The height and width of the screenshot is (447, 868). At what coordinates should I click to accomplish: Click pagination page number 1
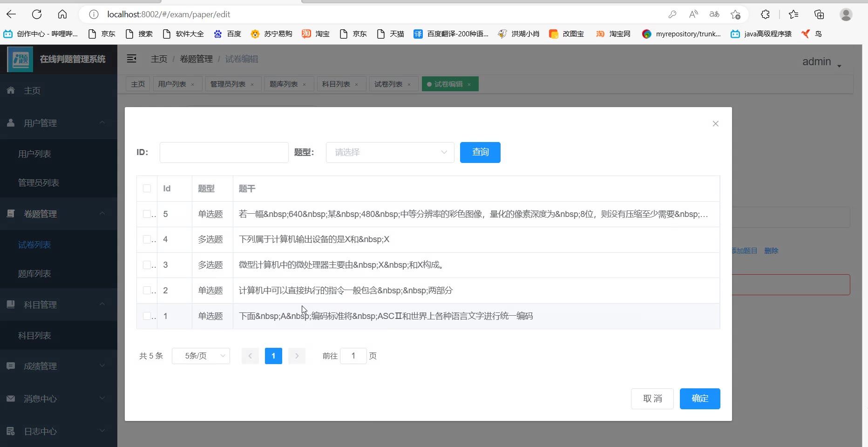point(273,356)
